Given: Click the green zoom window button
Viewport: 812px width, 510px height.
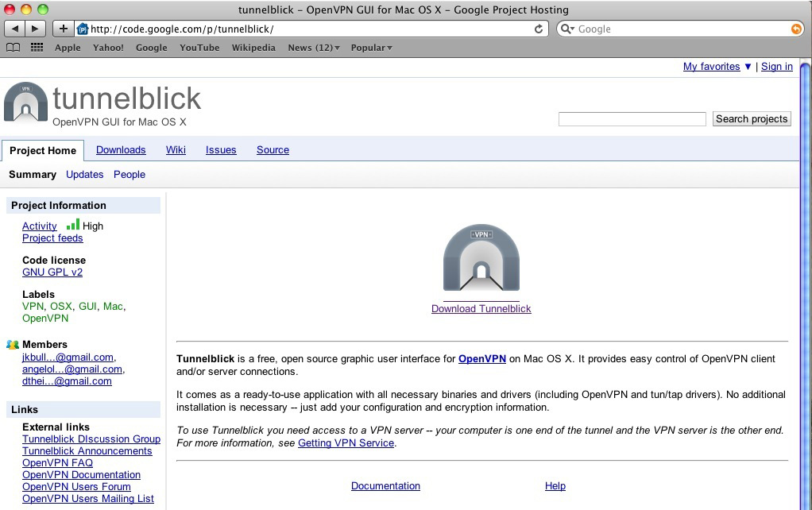Looking at the screenshot, I should coord(43,10).
